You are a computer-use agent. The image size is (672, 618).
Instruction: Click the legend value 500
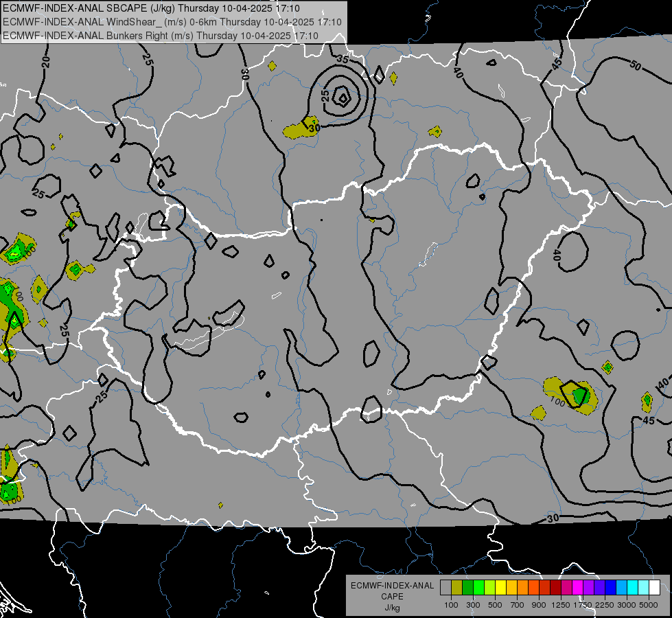(495, 605)
